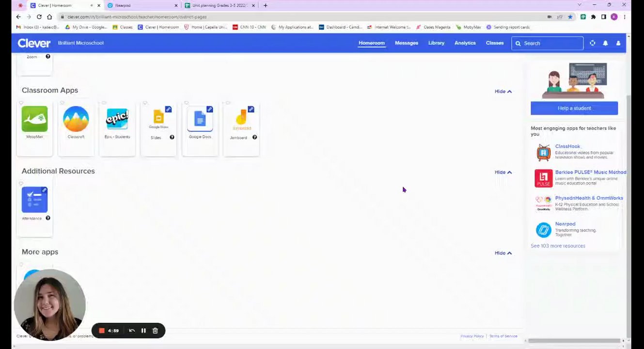
Task: Switch to the Unit planning Grades 3-5 tab
Action: pos(220,5)
